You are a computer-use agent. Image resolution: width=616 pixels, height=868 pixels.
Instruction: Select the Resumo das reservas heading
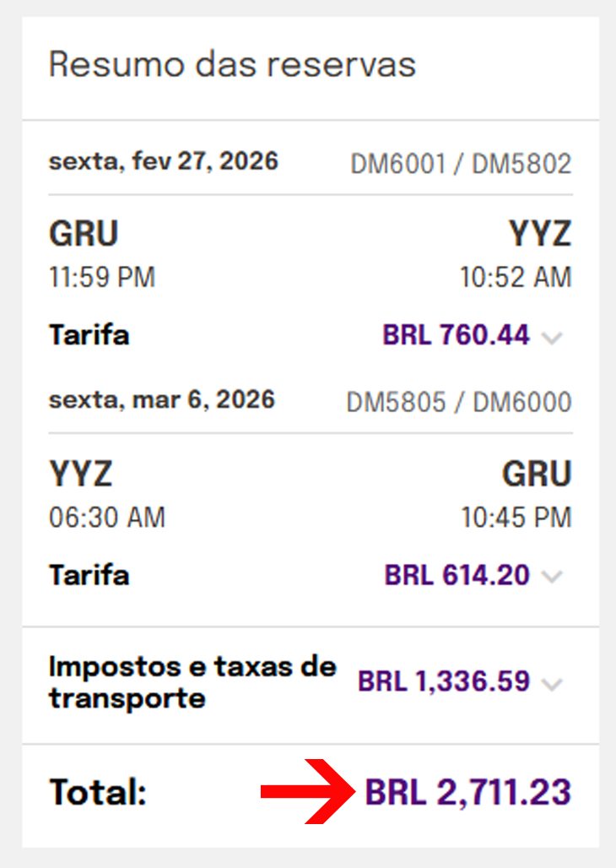[232, 64]
